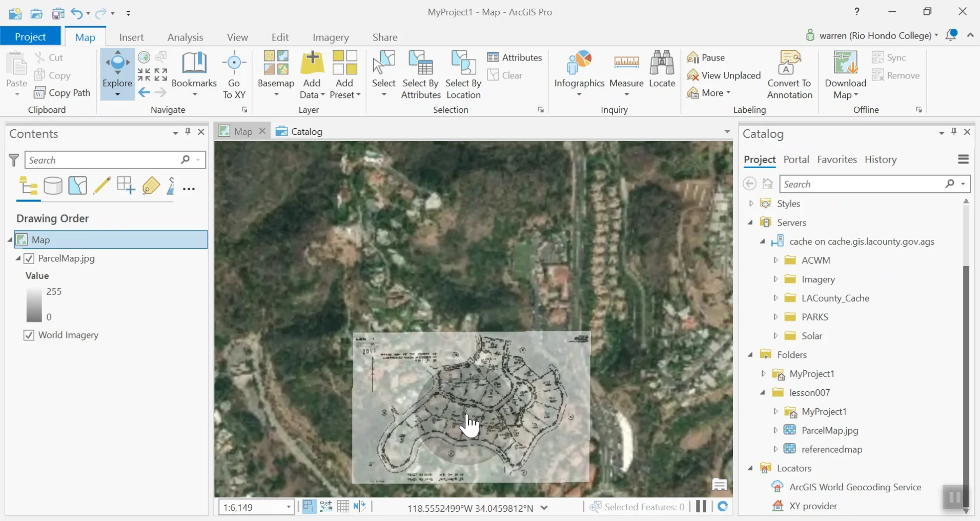980x521 pixels.
Task: Uncheck World Imagery layer visibility
Action: click(x=29, y=335)
